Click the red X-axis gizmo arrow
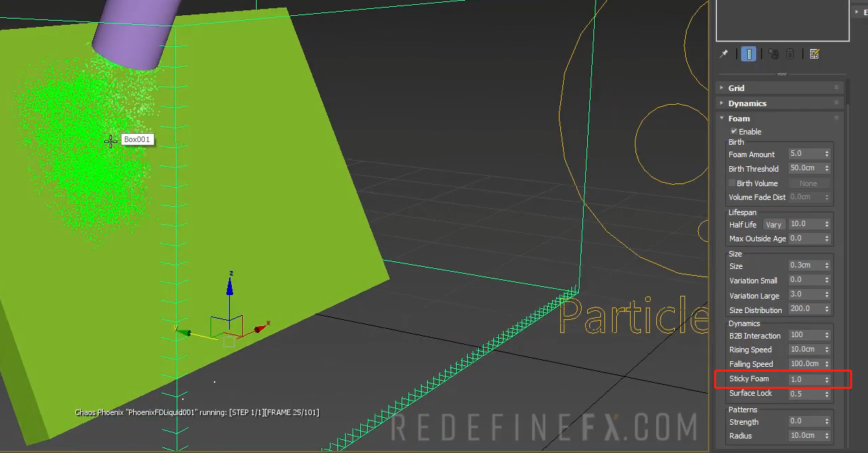This screenshot has height=453, width=868. click(262, 328)
